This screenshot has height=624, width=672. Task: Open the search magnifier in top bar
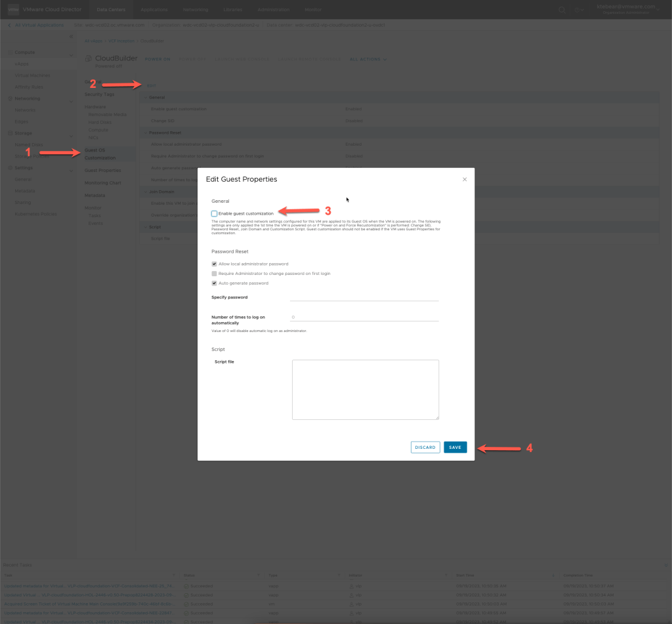click(x=562, y=9)
